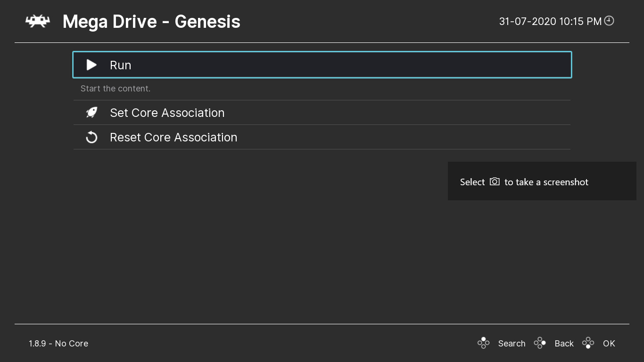Click the reset arrow icon beside Reset Core Association
This screenshot has width=644, height=362.
pyautogui.click(x=91, y=137)
